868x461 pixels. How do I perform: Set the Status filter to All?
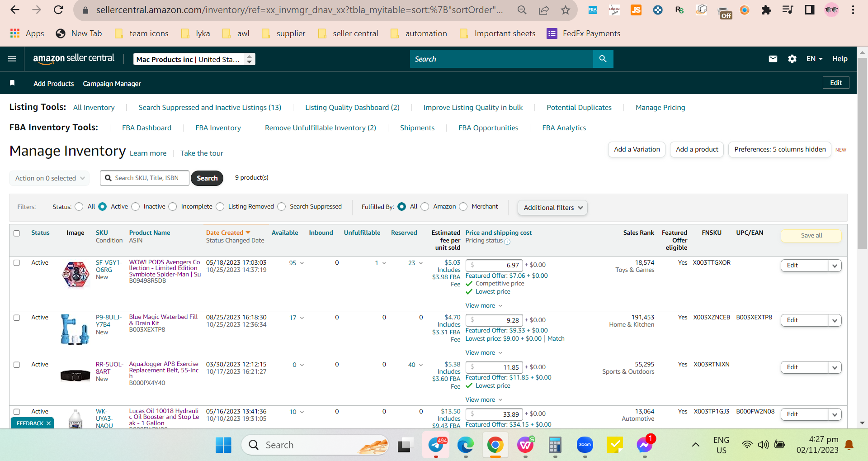click(x=79, y=207)
